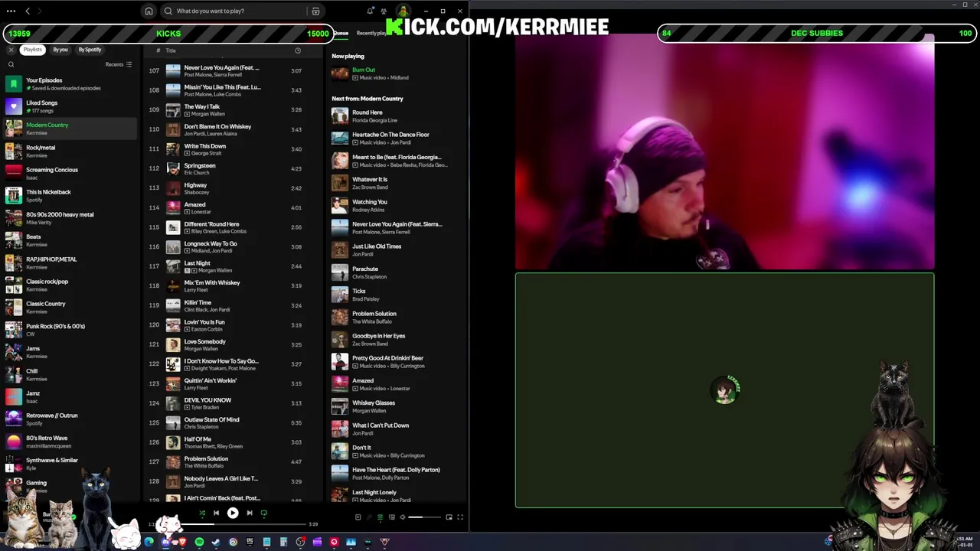
Task: Open the What's New notification bell
Action: pyautogui.click(x=371, y=11)
